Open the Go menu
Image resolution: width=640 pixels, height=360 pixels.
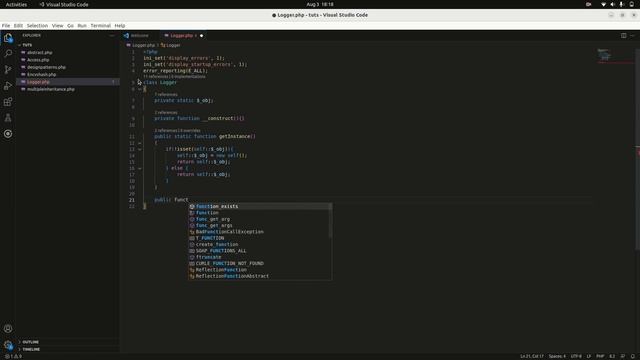pyautogui.click(x=70, y=25)
